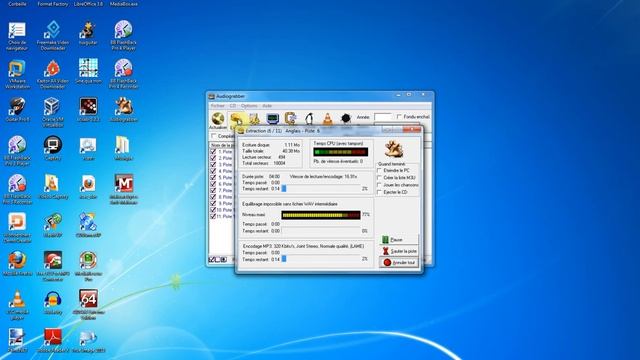Open the Equilibrage settings toolbar icon
The width and height of the screenshot is (640, 360).
(x=255, y=119)
